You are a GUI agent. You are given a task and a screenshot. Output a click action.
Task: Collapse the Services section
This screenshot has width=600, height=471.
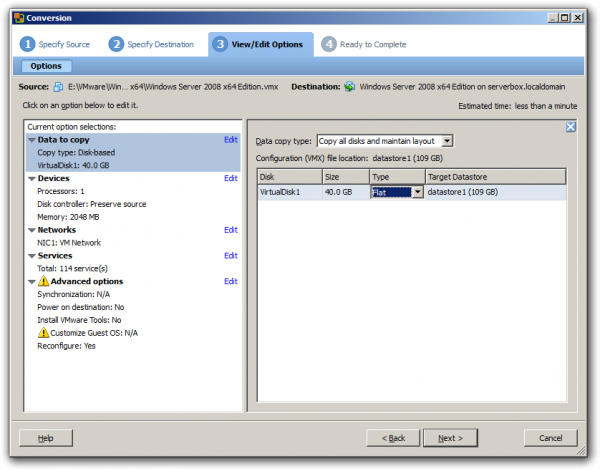(32, 256)
